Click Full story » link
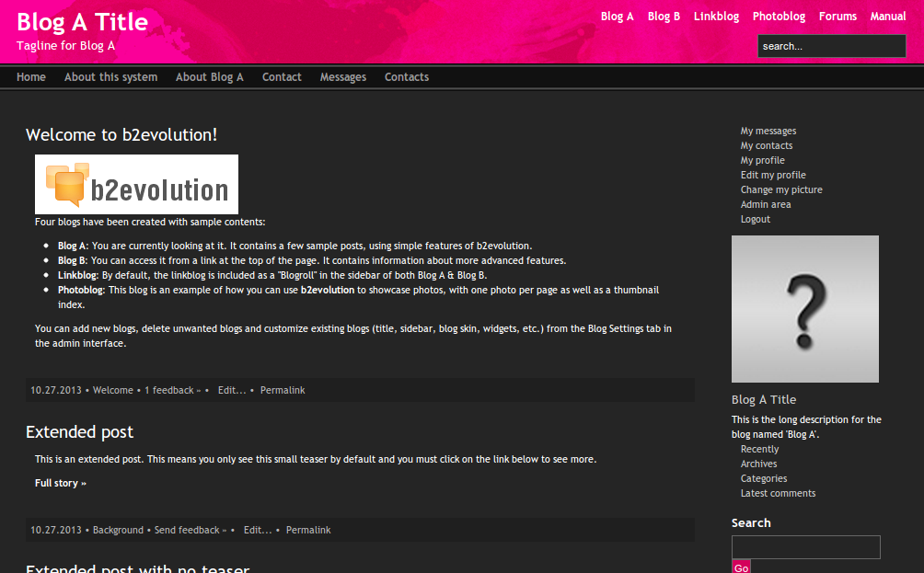This screenshot has width=924, height=573. (x=61, y=483)
